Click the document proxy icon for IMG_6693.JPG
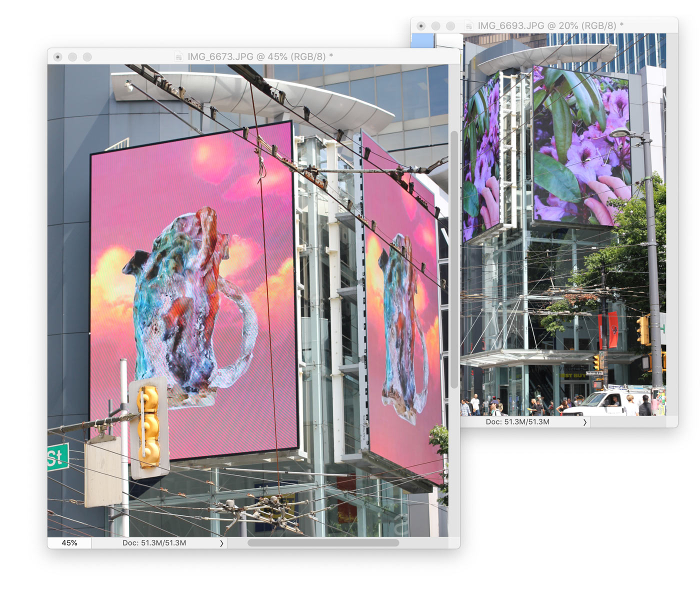700x598 pixels. (x=468, y=26)
